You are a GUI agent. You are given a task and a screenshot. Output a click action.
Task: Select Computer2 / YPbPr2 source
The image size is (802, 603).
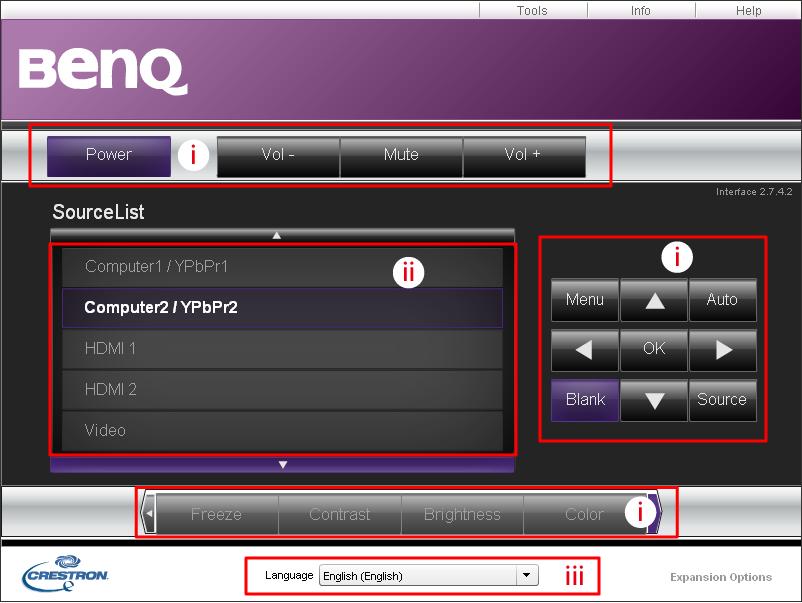click(x=282, y=308)
